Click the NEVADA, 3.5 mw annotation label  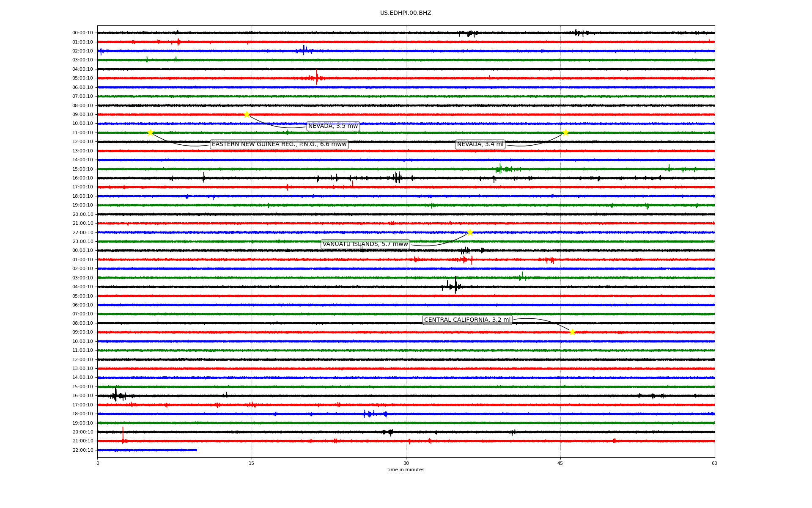click(x=333, y=126)
